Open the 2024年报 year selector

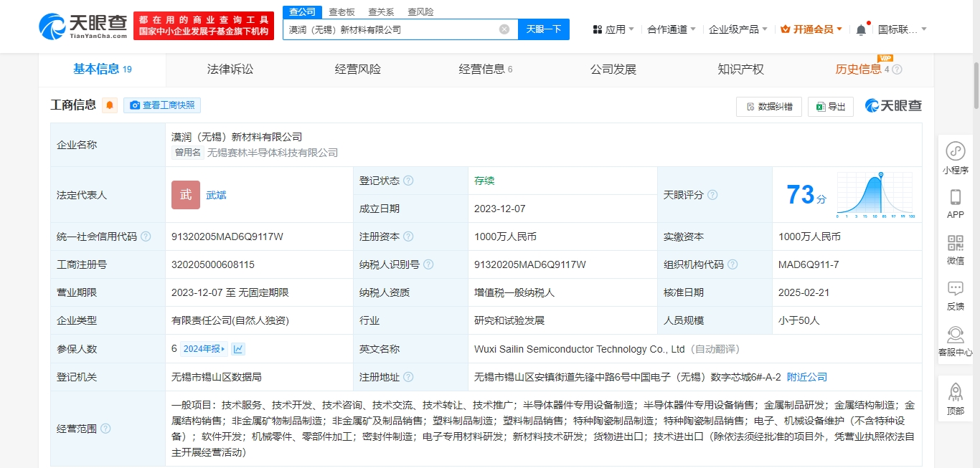click(x=204, y=349)
